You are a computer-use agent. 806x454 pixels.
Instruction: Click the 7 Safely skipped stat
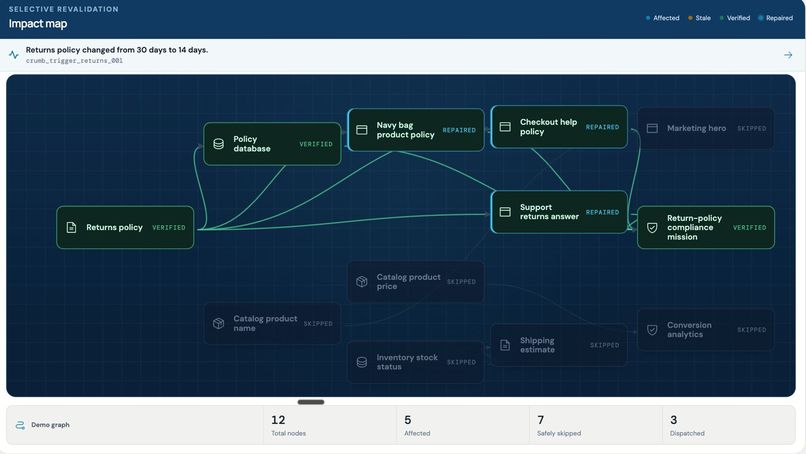(x=596, y=425)
